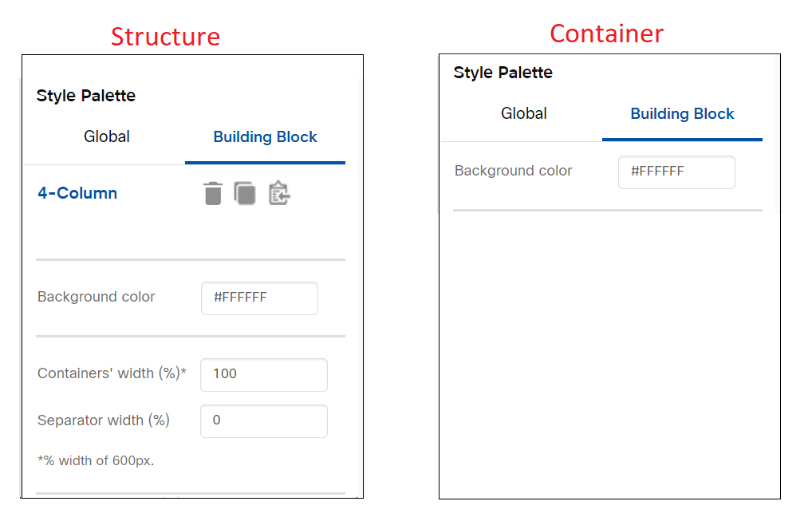
Task: Focus the Containers' width input showing 100
Action: [263, 374]
